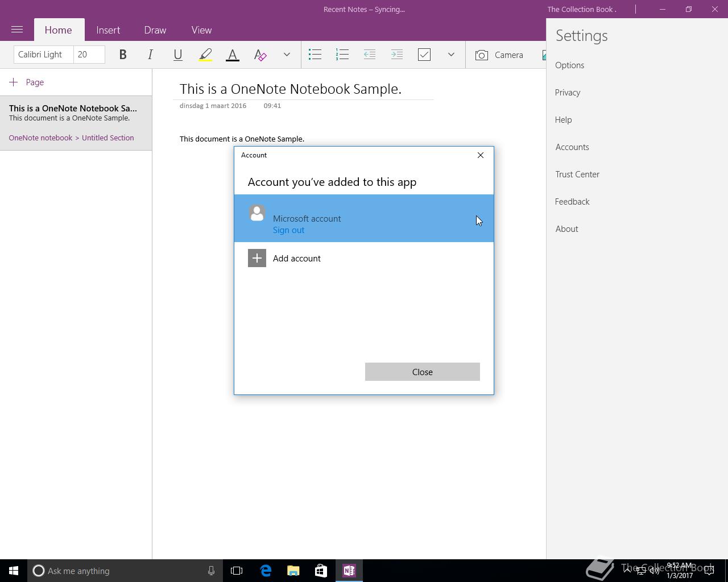Open Feedback in Settings

coord(572,202)
